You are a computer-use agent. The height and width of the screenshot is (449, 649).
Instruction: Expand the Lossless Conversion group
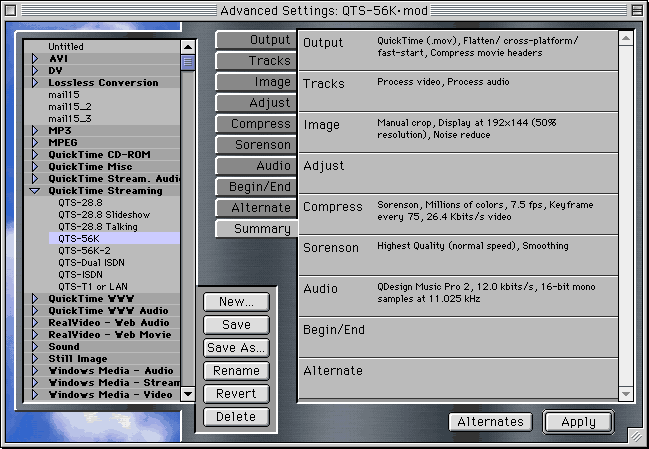(x=35, y=83)
